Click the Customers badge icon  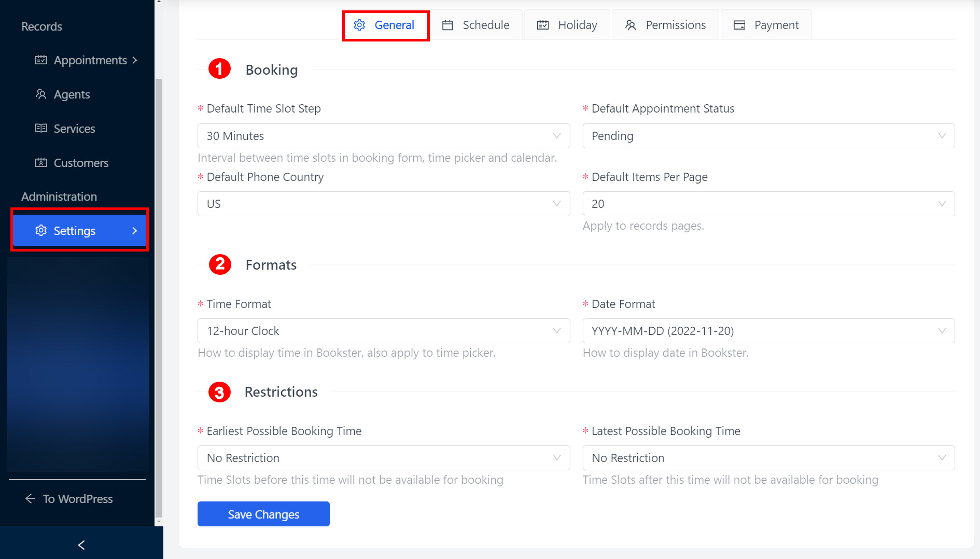pyautogui.click(x=41, y=163)
